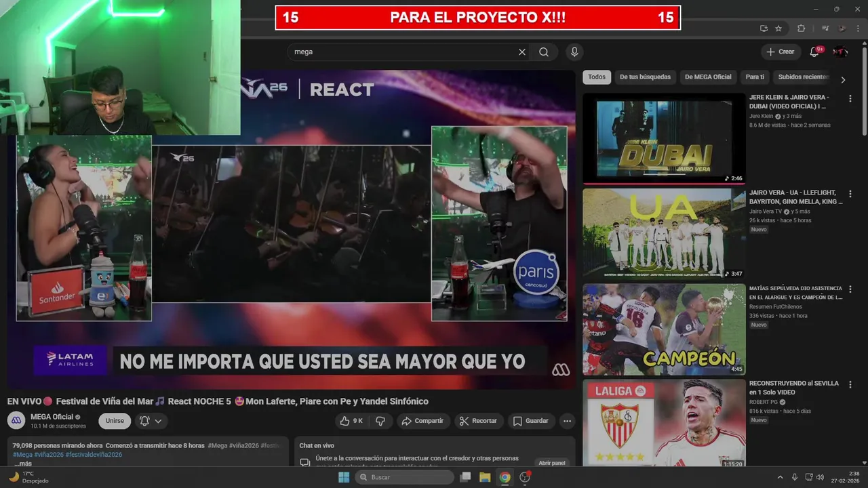Click the taskbar Buscar search box
The height and width of the screenshot is (488, 868).
[404, 477]
